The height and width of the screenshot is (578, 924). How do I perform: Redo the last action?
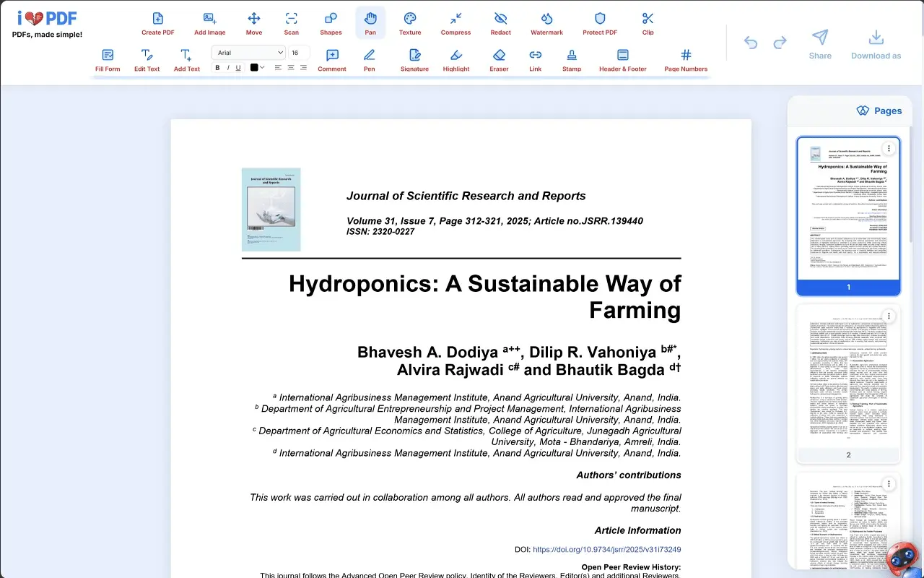pos(780,43)
